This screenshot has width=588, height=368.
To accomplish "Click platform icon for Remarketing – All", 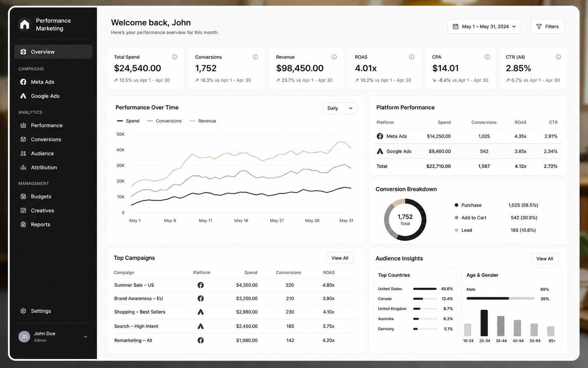I will (201, 340).
